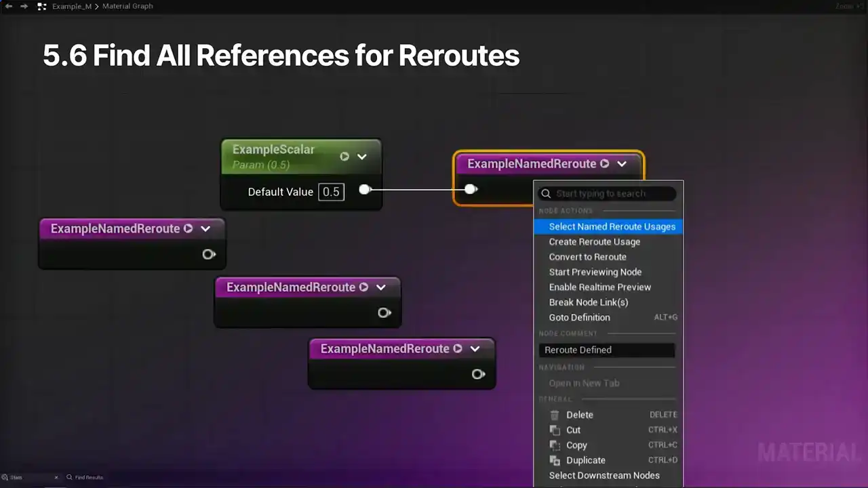Collapse the ExampleScalar node chevron

coord(362,157)
